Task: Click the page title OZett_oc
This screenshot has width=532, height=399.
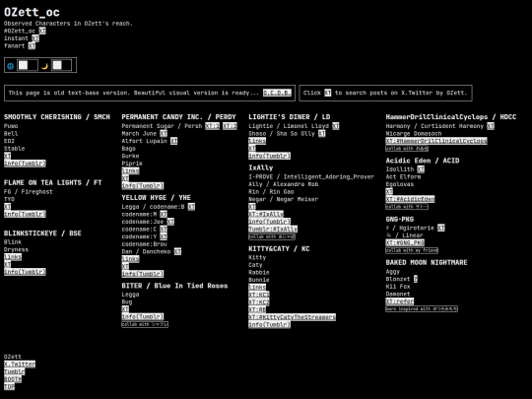Action: pyautogui.click(x=32, y=12)
